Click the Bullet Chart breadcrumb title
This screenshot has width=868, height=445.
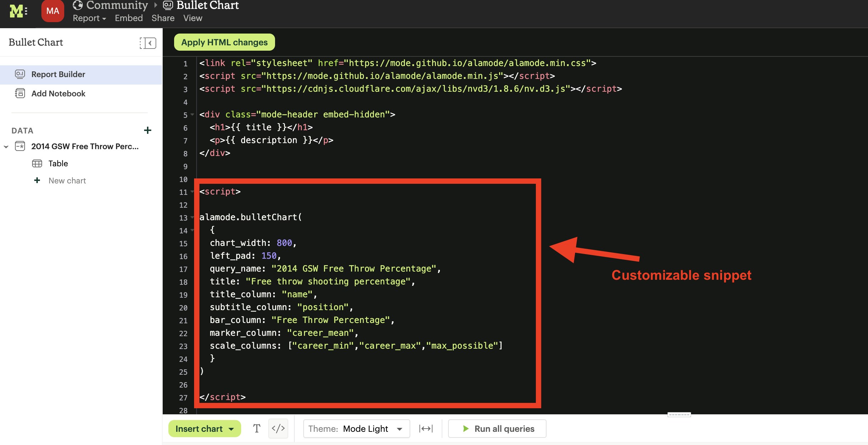[x=208, y=5]
